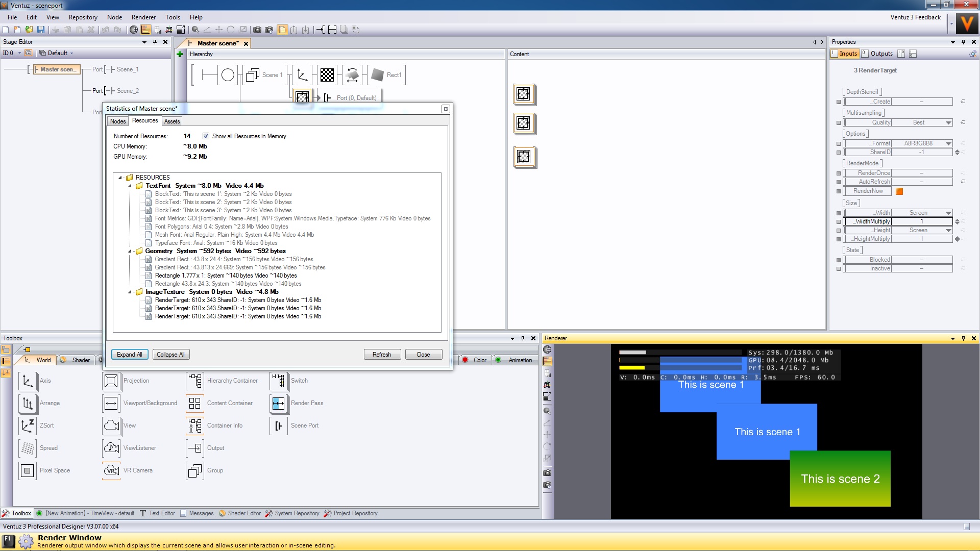Image resolution: width=980 pixels, height=551 pixels.
Task: Click the Expand All button
Action: tap(129, 355)
